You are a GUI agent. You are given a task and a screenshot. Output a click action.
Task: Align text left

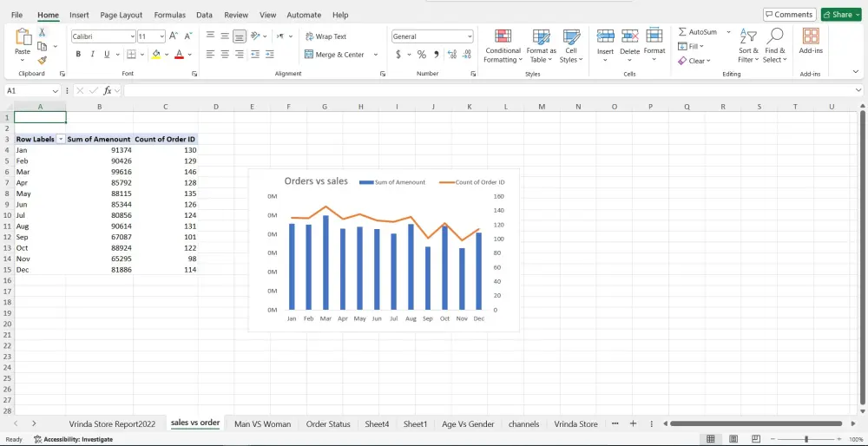210,54
